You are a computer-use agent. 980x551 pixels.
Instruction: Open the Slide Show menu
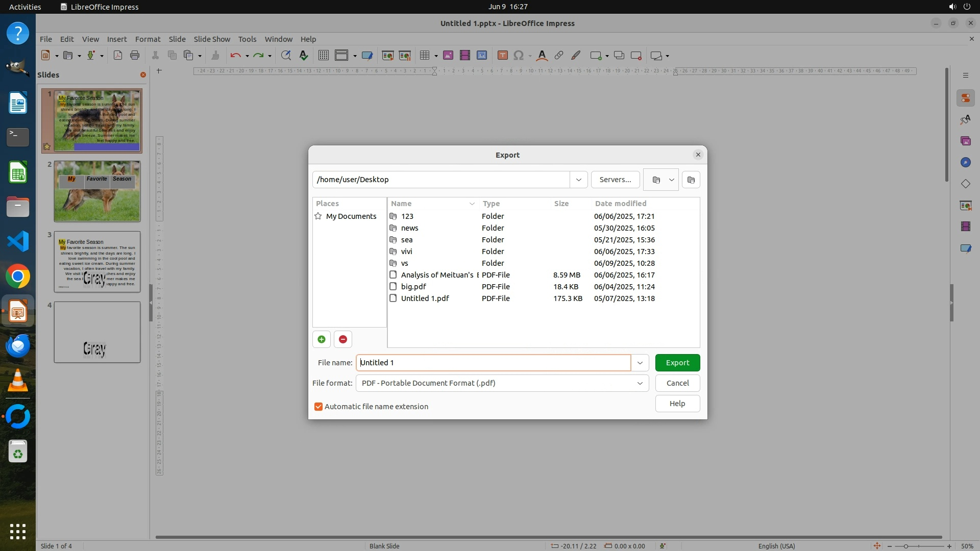pos(212,39)
